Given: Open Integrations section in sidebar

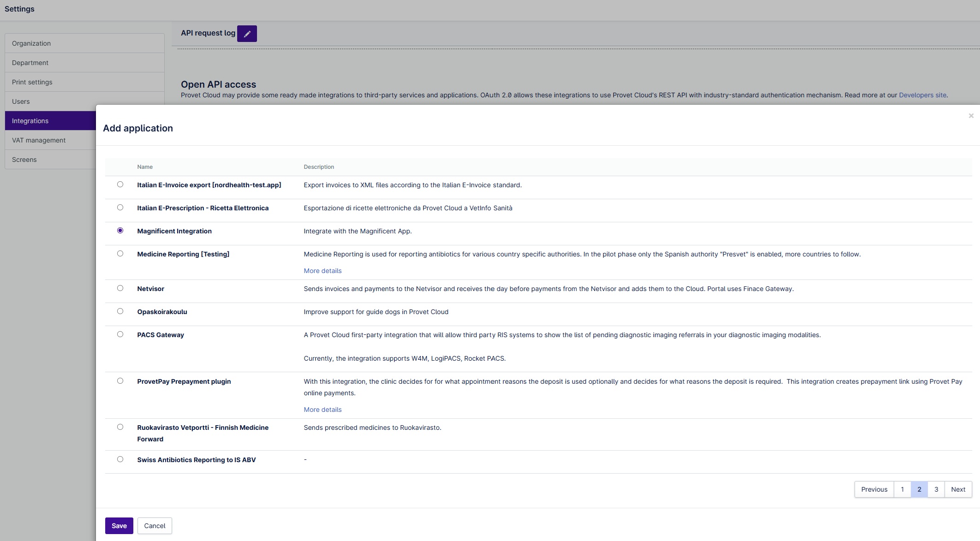Looking at the screenshot, I should point(51,121).
